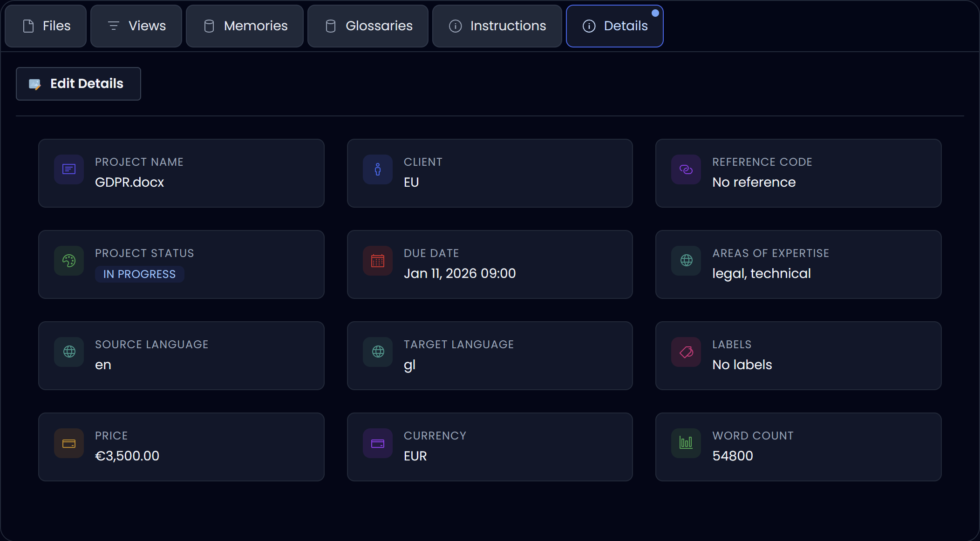Click the Project Name card icon
Viewport: 980px width, 541px height.
click(x=69, y=169)
